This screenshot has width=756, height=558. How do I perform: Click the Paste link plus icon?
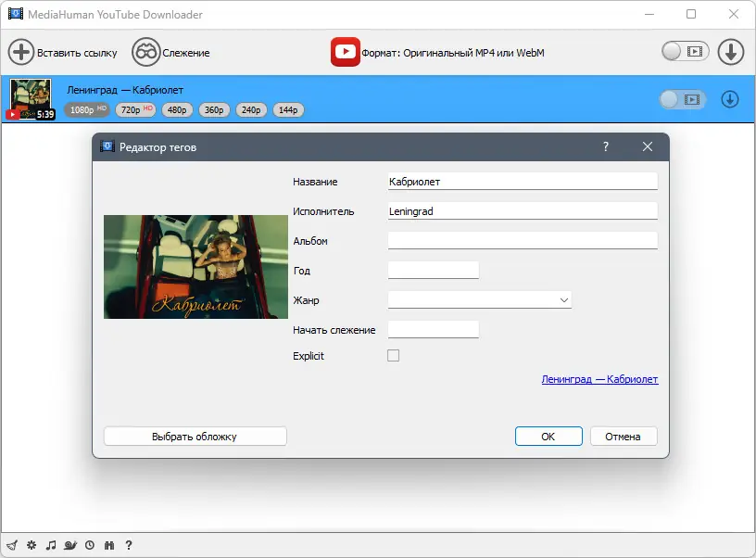pos(20,52)
